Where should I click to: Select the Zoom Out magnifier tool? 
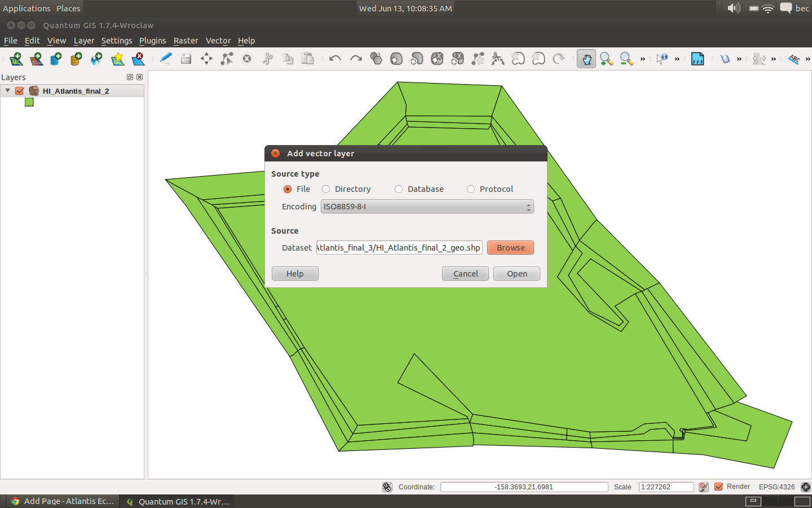pos(626,59)
